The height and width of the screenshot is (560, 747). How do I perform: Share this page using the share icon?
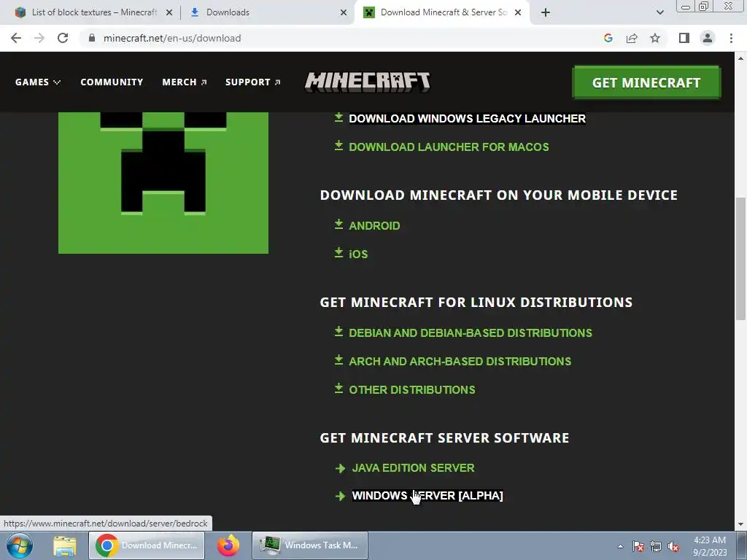(632, 38)
